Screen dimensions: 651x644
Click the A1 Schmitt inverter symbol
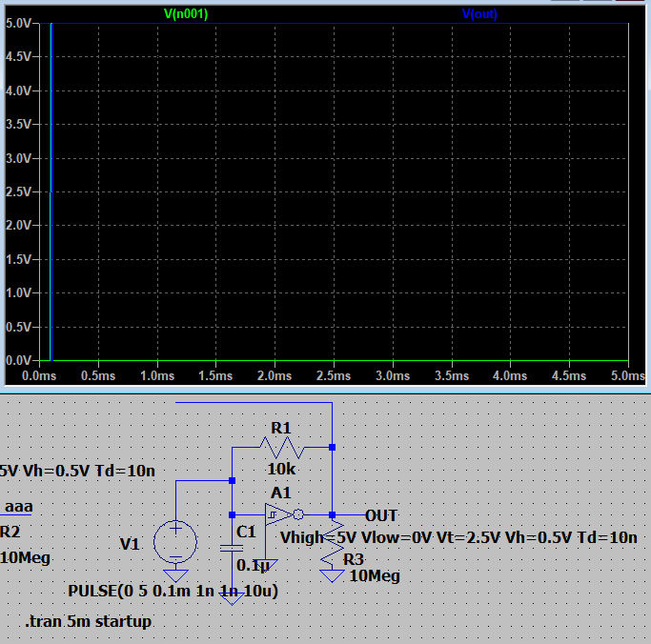click(x=280, y=515)
